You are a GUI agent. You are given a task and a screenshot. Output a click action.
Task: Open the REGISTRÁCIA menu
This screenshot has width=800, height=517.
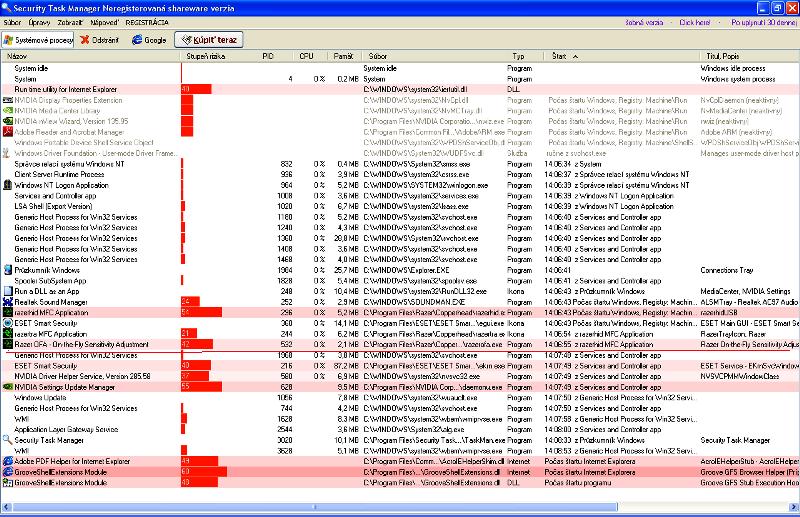coord(147,22)
